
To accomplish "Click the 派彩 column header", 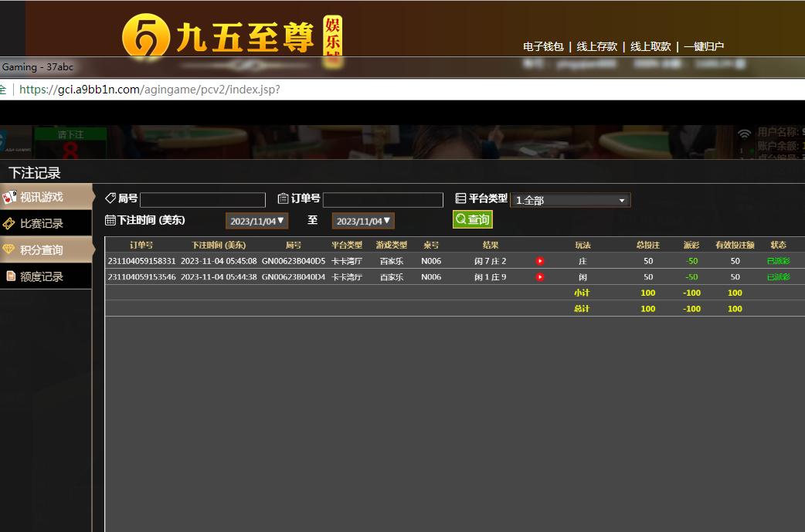I will (x=691, y=246).
